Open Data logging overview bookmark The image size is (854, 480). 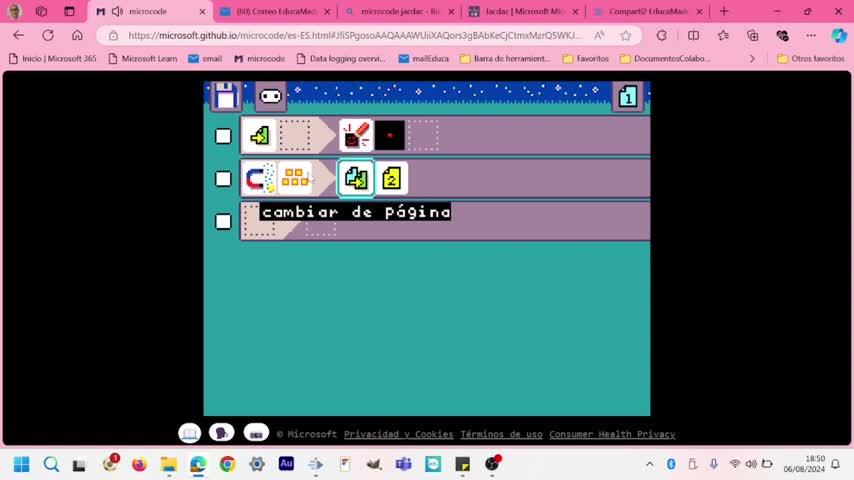(x=341, y=58)
